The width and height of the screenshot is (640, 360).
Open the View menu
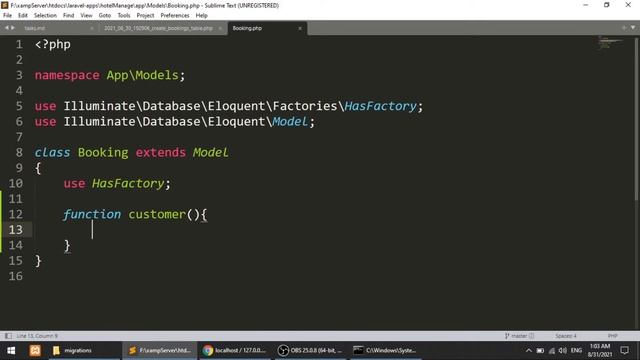tap(86, 16)
